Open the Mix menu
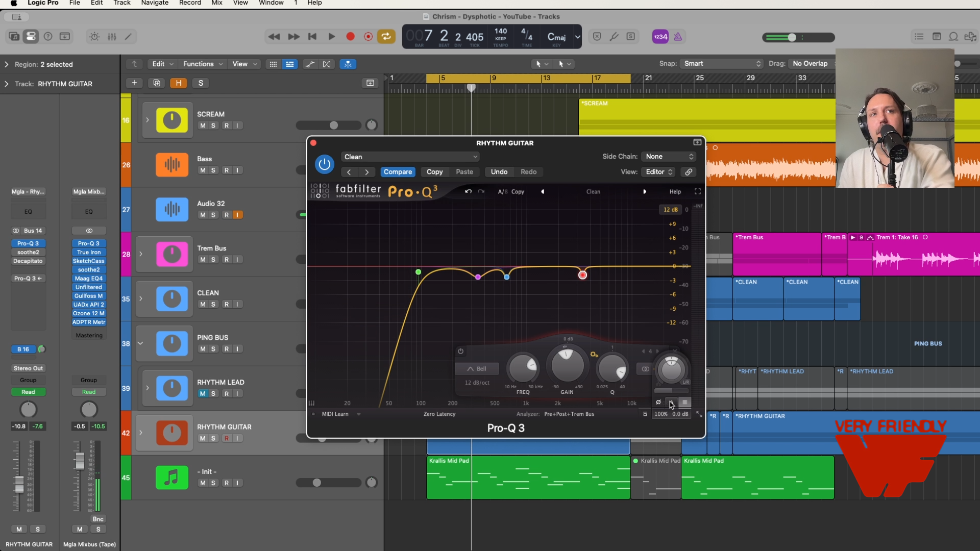980x551 pixels. pyautogui.click(x=217, y=3)
